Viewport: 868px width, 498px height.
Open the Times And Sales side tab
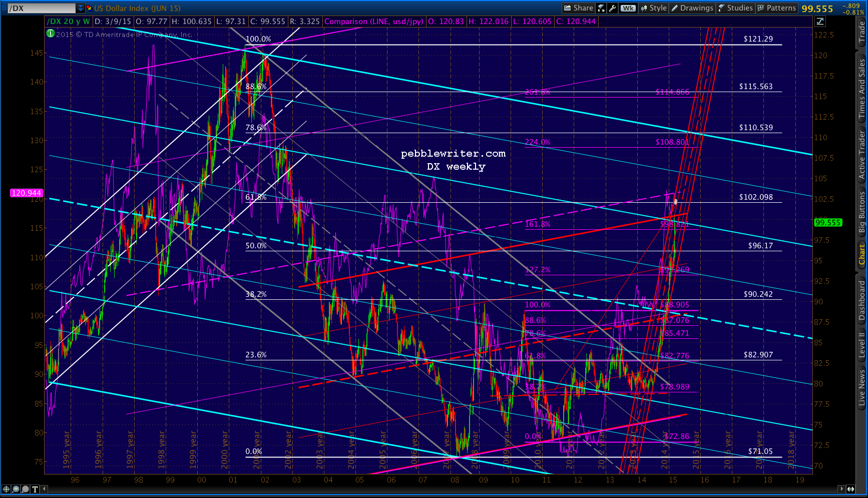(x=861, y=89)
